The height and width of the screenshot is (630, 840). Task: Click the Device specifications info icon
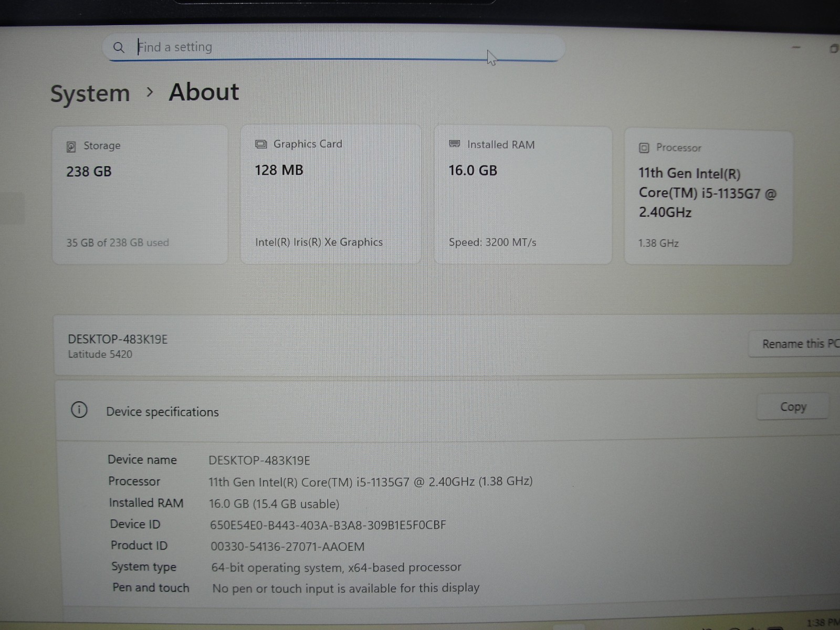pos(79,409)
